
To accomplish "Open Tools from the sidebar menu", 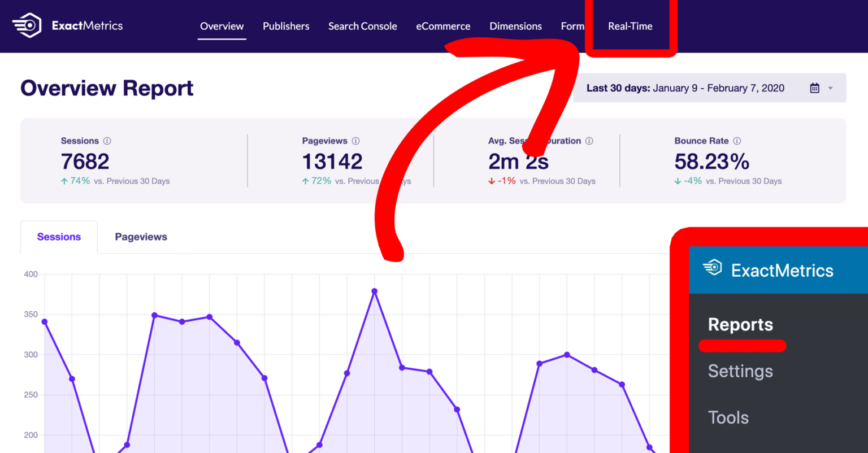I will pyautogui.click(x=728, y=418).
